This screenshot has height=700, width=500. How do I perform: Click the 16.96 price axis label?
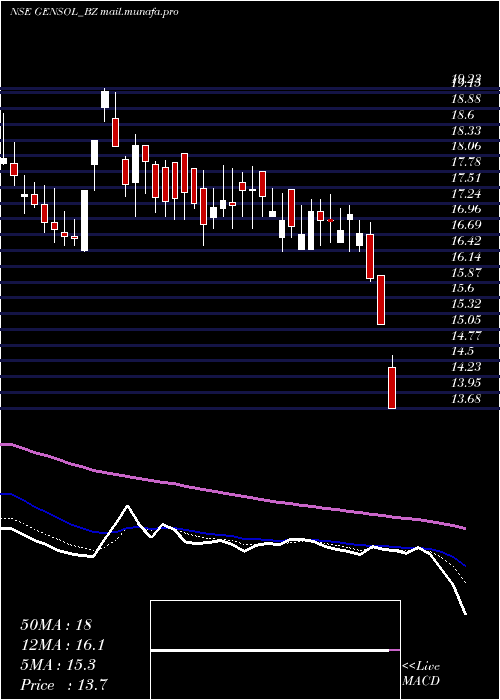[x=466, y=209]
